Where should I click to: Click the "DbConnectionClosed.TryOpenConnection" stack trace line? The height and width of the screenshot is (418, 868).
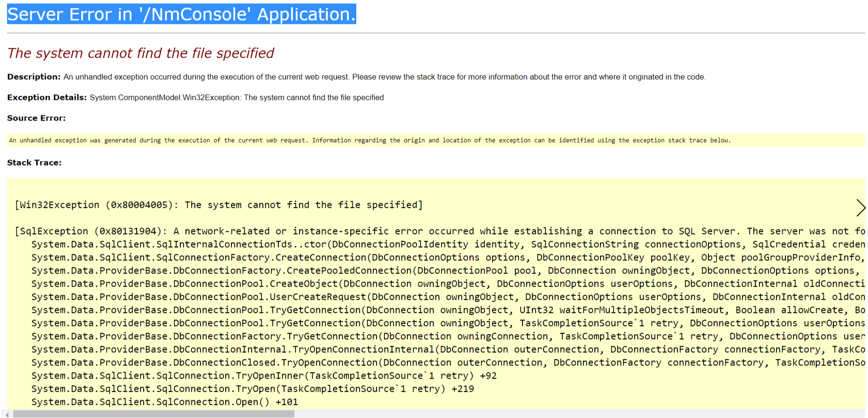point(448,363)
